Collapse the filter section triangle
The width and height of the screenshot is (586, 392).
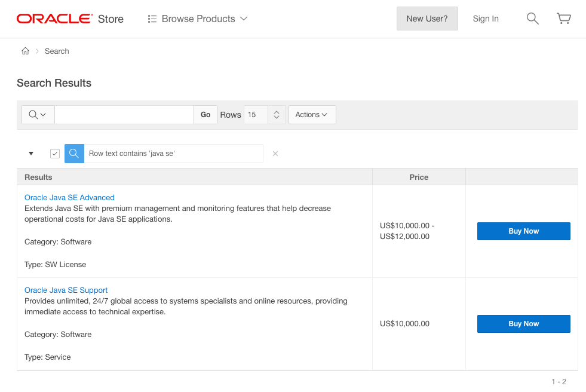[31, 154]
